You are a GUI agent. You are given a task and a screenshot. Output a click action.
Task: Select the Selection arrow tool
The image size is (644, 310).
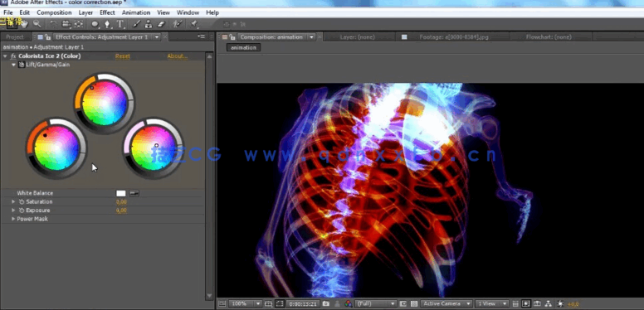tap(12, 24)
